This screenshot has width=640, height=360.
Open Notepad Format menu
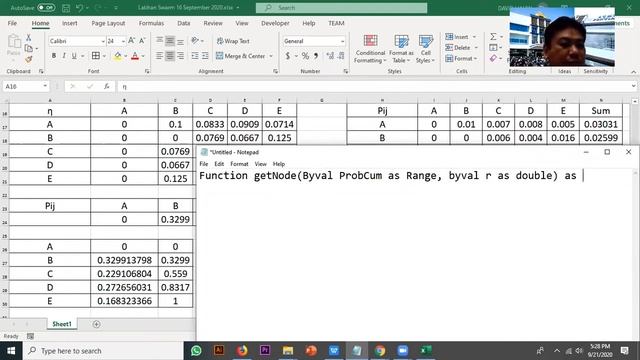(239, 164)
